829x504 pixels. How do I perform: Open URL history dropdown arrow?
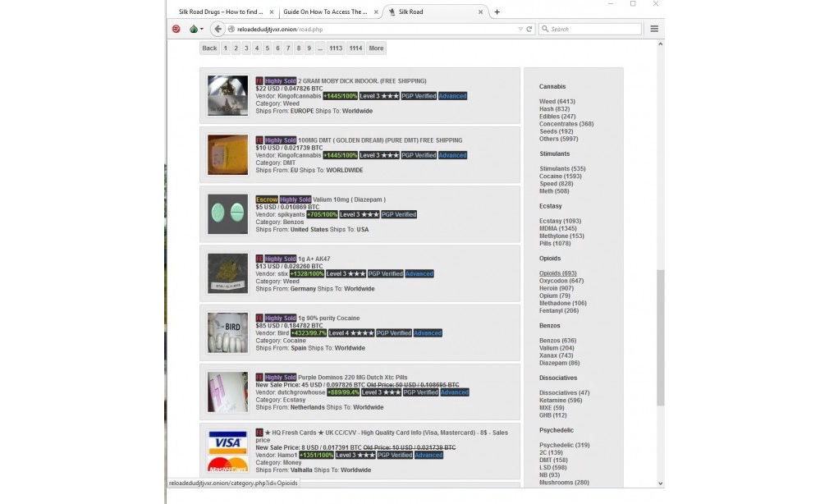point(520,29)
